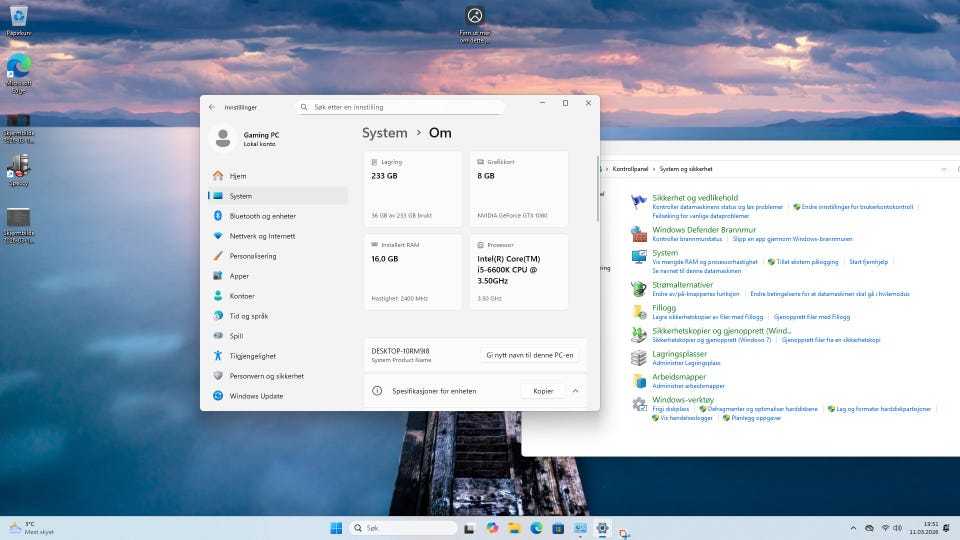Click the Settings search field

(400, 107)
